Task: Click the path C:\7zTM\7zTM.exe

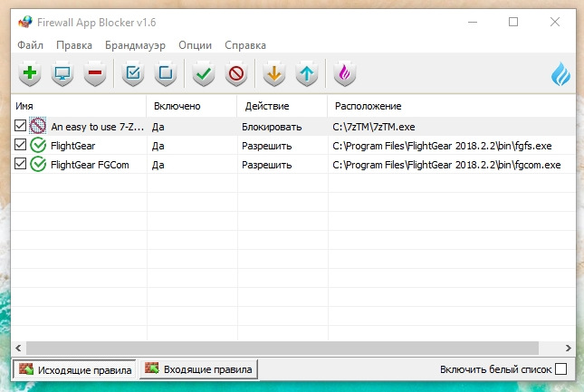Action: [x=374, y=127]
